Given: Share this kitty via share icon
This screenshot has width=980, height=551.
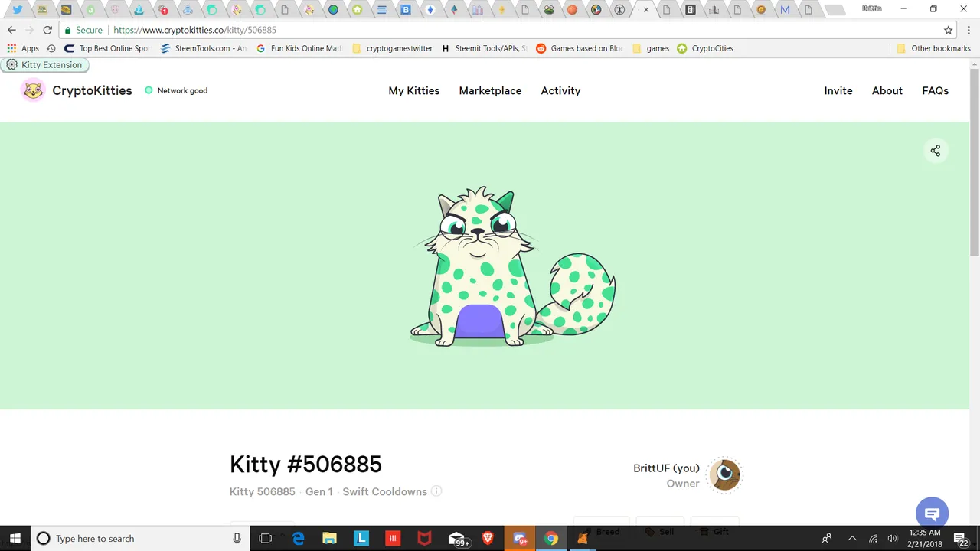Looking at the screenshot, I should [x=935, y=151].
